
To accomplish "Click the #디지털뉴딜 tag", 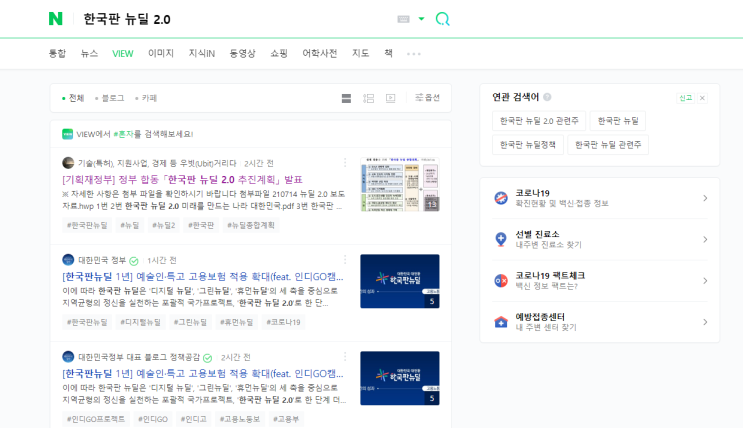I will (140, 322).
